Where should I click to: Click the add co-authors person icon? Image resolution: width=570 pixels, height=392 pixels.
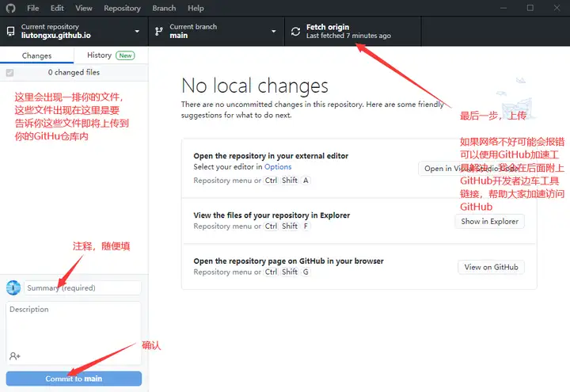coord(15,356)
